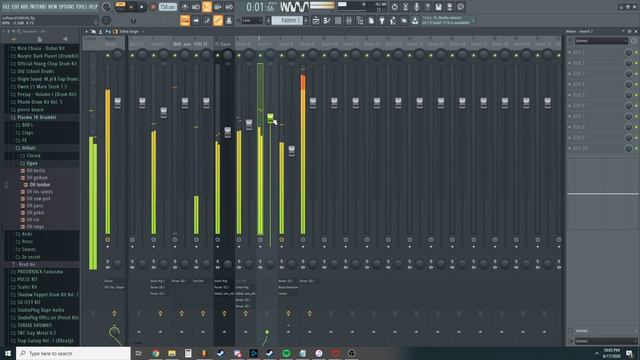Click the selected Insert 7 volume fader
This screenshot has width=640, height=360.
pyautogui.click(x=270, y=118)
